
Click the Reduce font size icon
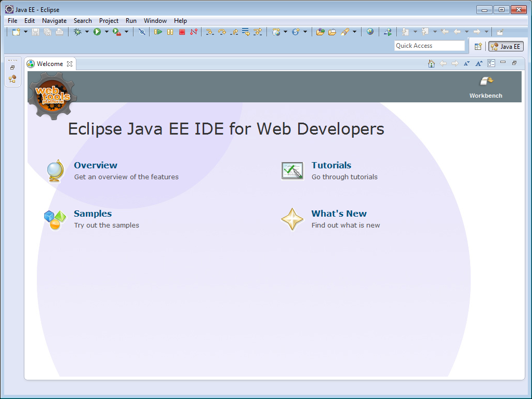coord(467,63)
